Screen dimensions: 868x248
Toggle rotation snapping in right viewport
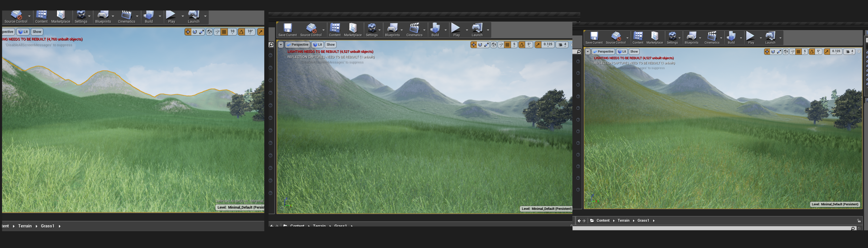(812, 52)
